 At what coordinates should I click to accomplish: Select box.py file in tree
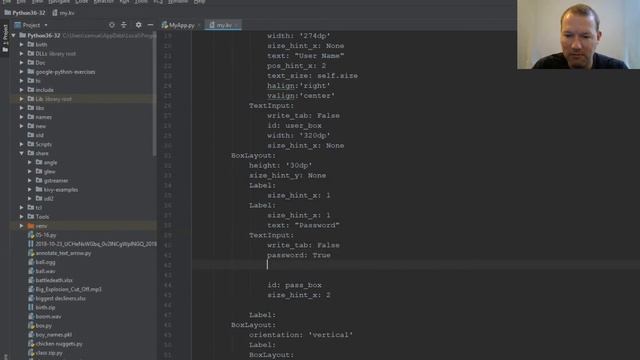point(40,325)
